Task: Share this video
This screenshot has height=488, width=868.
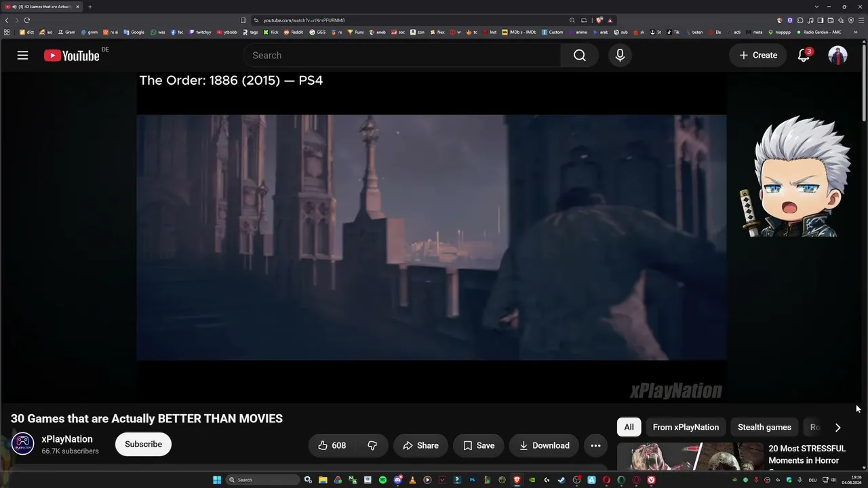Action: [x=420, y=445]
